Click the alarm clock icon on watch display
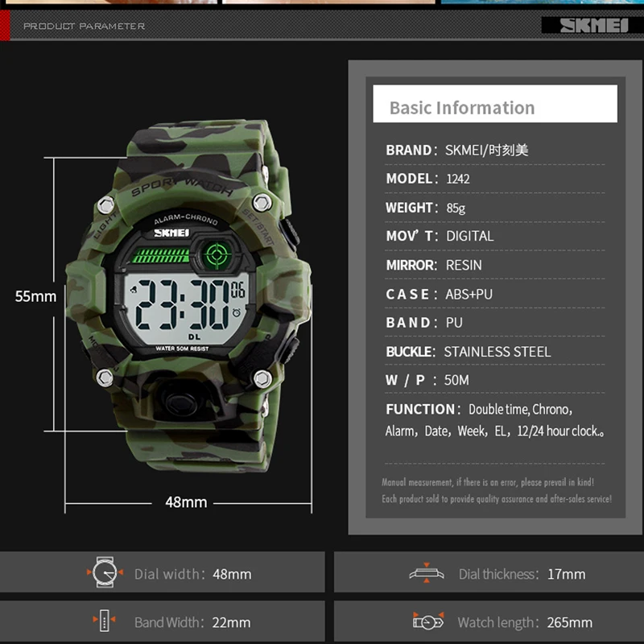Screen dimensions: 644x644 pos(237,312)
